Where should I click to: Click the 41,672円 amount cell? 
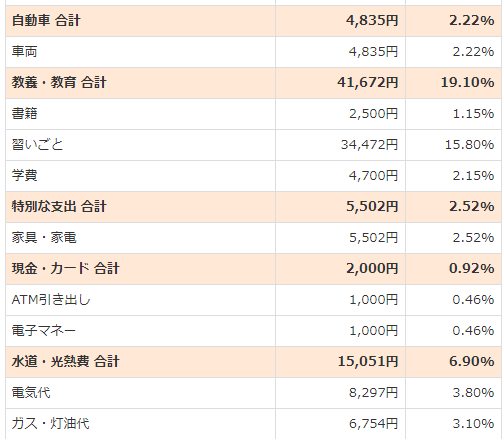coord(340,83)
